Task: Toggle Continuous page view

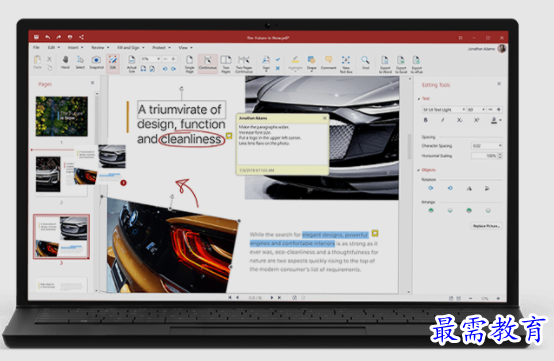Action: click(208, 63)
